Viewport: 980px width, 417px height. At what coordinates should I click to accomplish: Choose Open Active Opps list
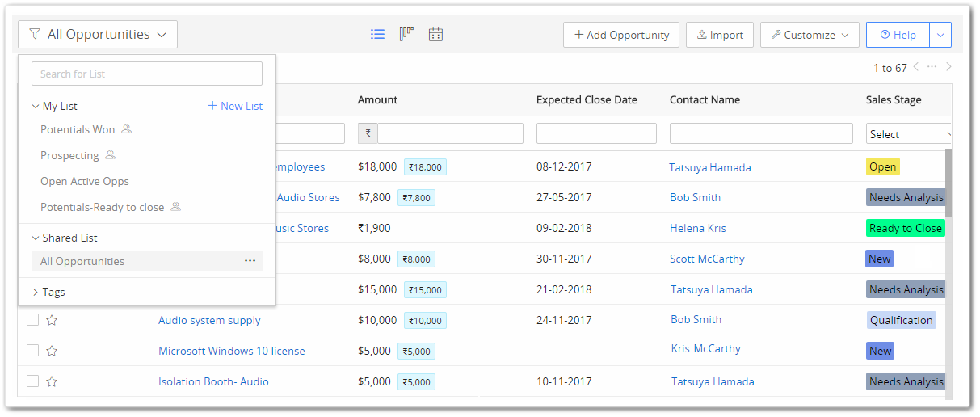coord(85,181)
